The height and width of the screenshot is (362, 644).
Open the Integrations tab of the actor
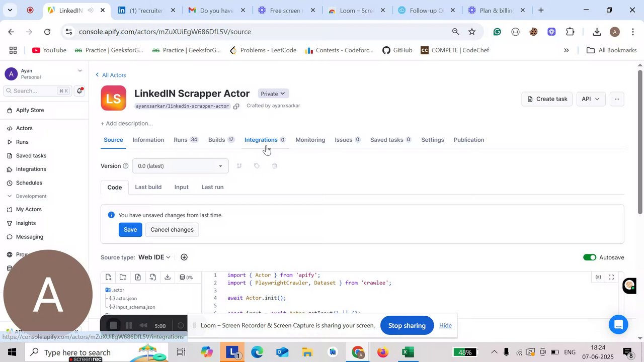265,140
